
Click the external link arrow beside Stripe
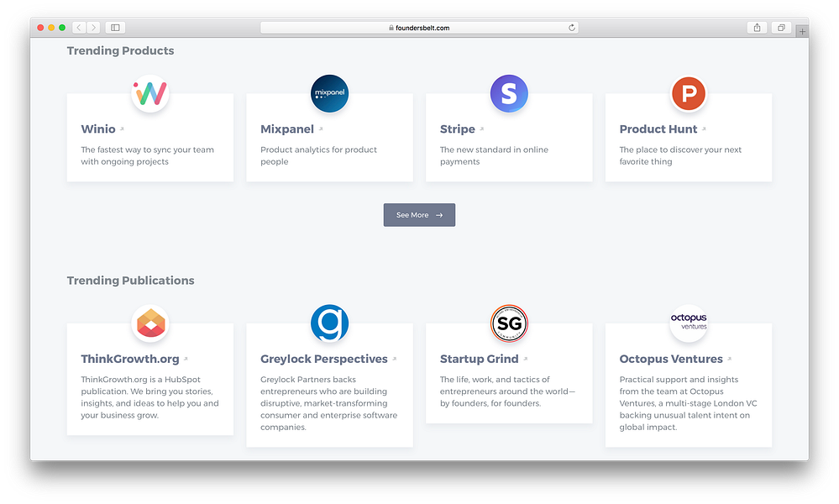click(x=481, y=129)
